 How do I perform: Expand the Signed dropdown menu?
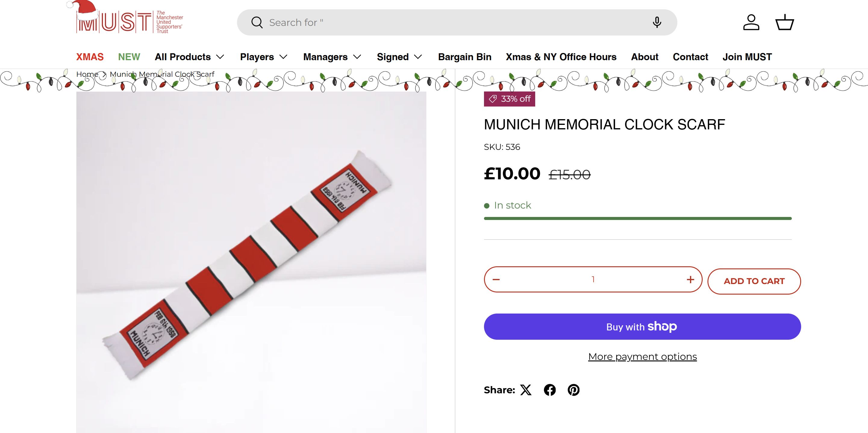(x=399, y=57)
